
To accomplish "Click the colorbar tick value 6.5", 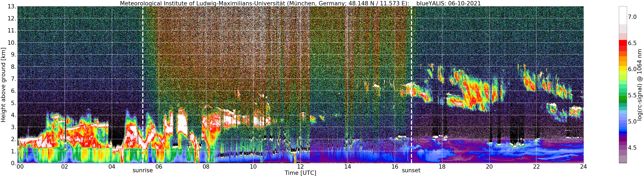I will pyautogui.click(x=632, y=43).
